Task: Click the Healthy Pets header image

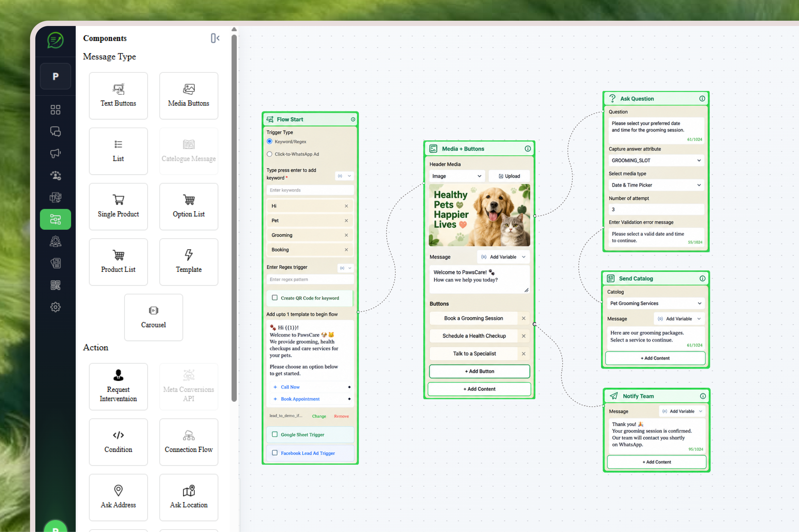Action: (x=479, y=215)
